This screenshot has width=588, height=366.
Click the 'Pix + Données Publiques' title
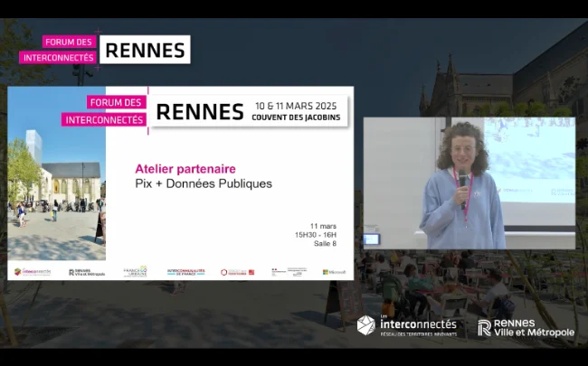[204, 183]
